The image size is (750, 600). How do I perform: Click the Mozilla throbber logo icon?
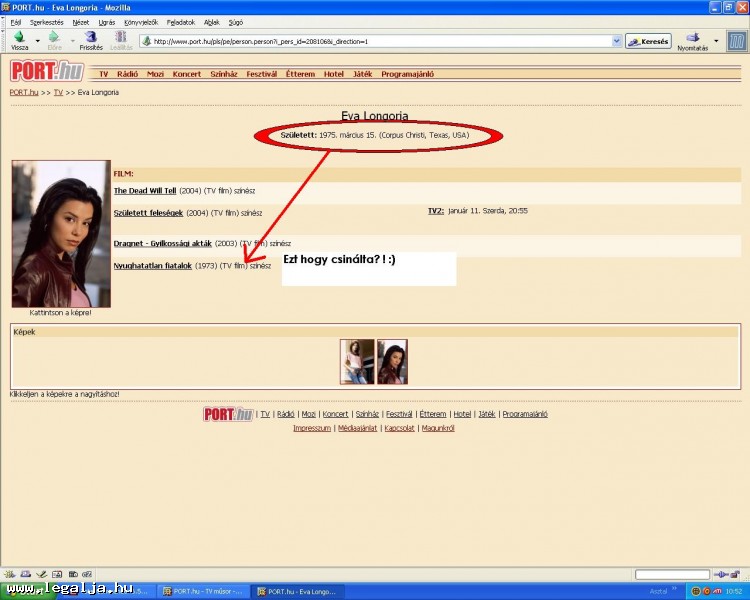[x=736, y=41]
